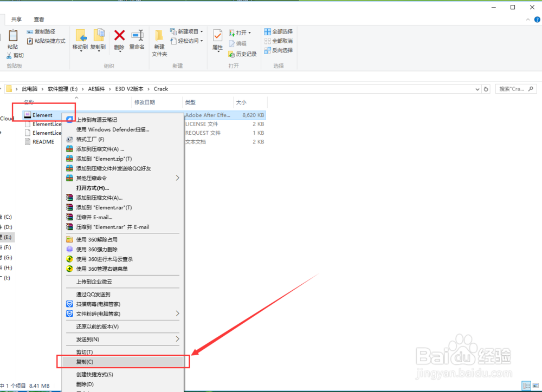
Task: Click Copy path (复制路径)
Action: [41, 32]
